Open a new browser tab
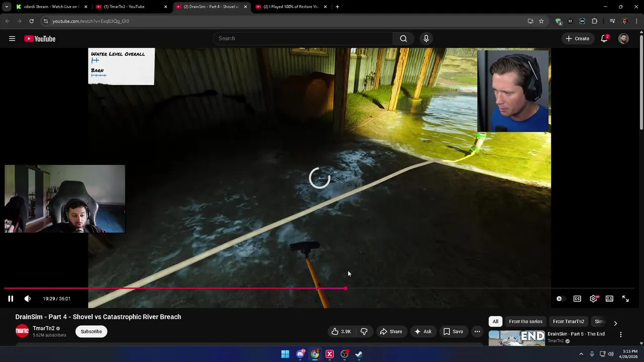The width and height of the screenshot is (644, 362). pos(337,7)
